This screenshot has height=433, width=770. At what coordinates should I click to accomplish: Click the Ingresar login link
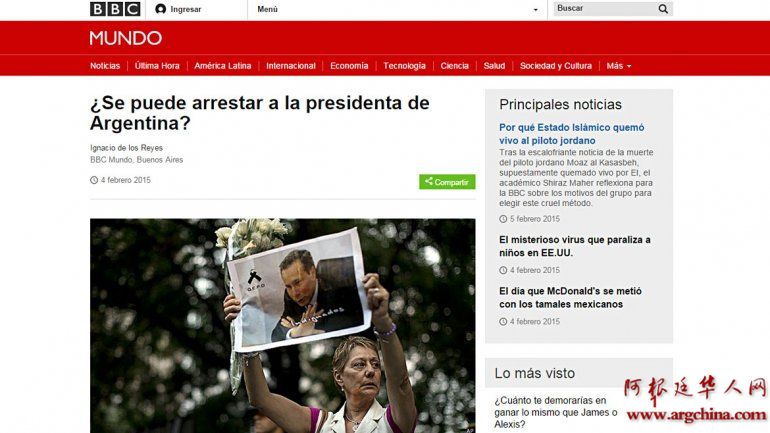pos(186,9)
